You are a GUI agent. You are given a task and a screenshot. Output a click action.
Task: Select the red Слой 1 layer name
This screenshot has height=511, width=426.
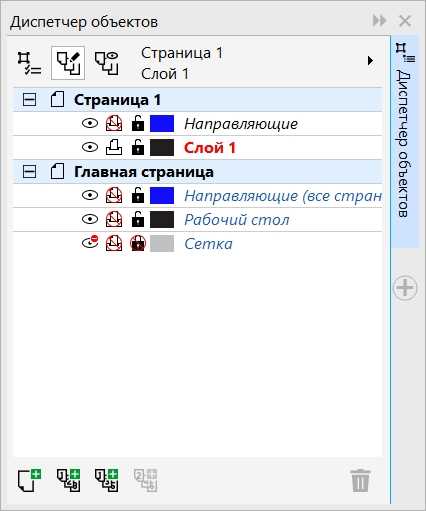coord(210,148)
